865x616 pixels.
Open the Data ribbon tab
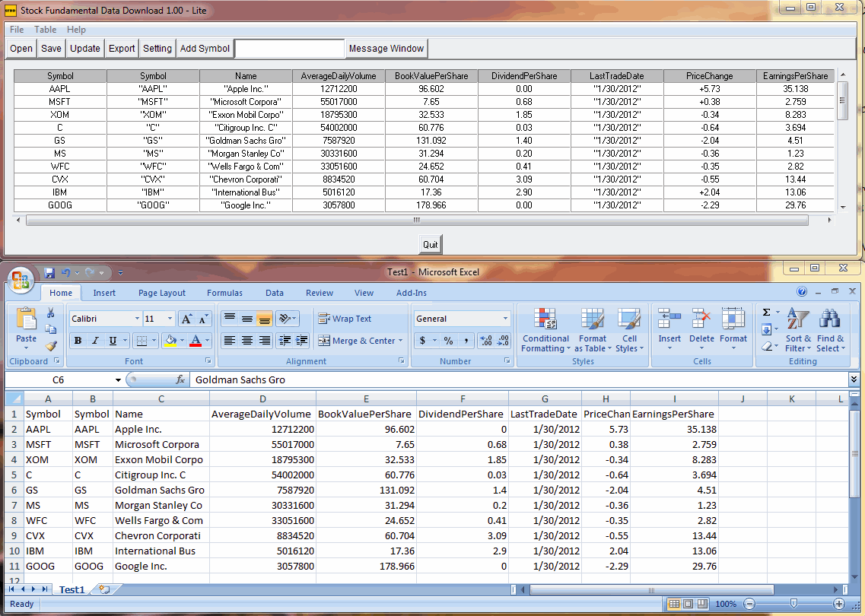tap(274, 293)
